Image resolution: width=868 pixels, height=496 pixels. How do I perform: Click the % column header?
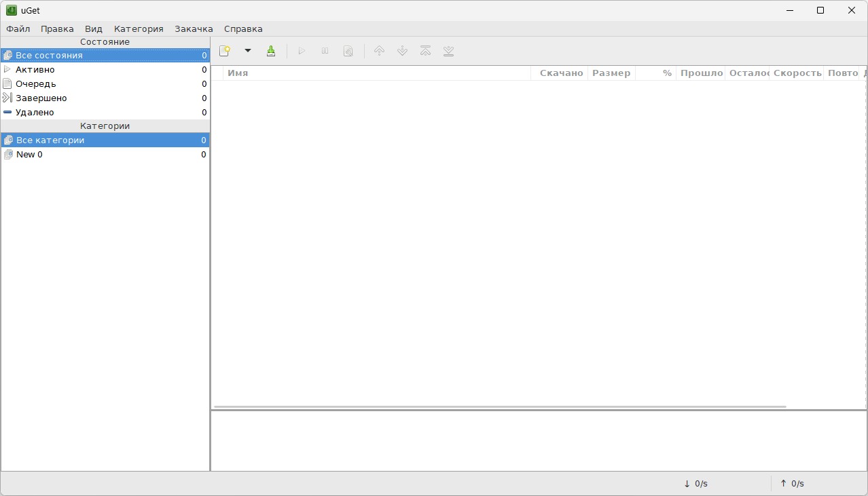[x=655, y=73]
